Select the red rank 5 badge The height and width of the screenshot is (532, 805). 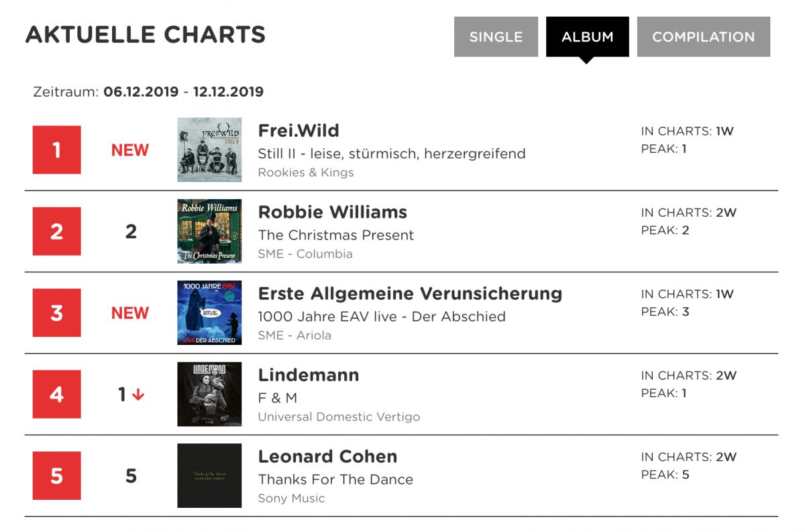pos(57,476)
